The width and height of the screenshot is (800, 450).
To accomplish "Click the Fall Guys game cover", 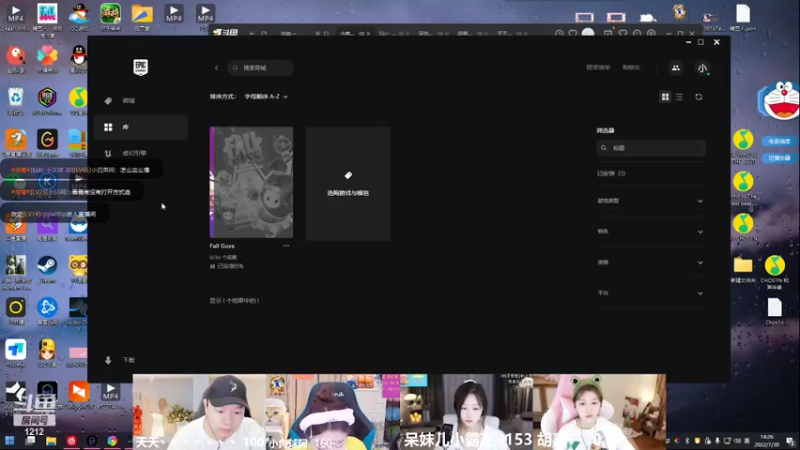I will tap(252, 182).
